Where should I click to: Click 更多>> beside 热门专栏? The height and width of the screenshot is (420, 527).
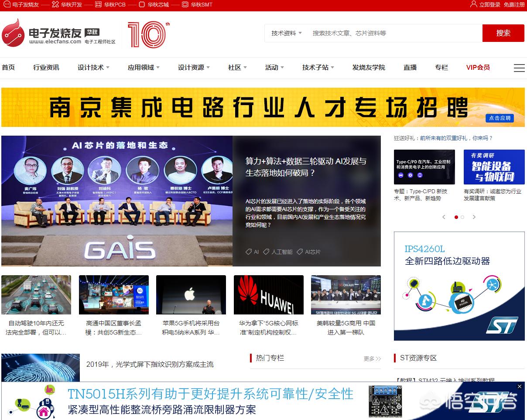(372, 359)
